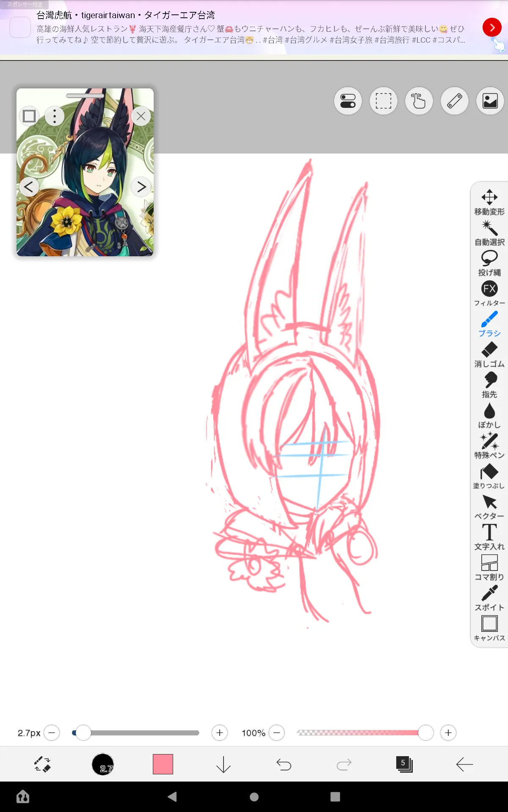508x812 pixels.
Task: Select the 塗りつぶし bucket fill tool
Action: point(489,476)
